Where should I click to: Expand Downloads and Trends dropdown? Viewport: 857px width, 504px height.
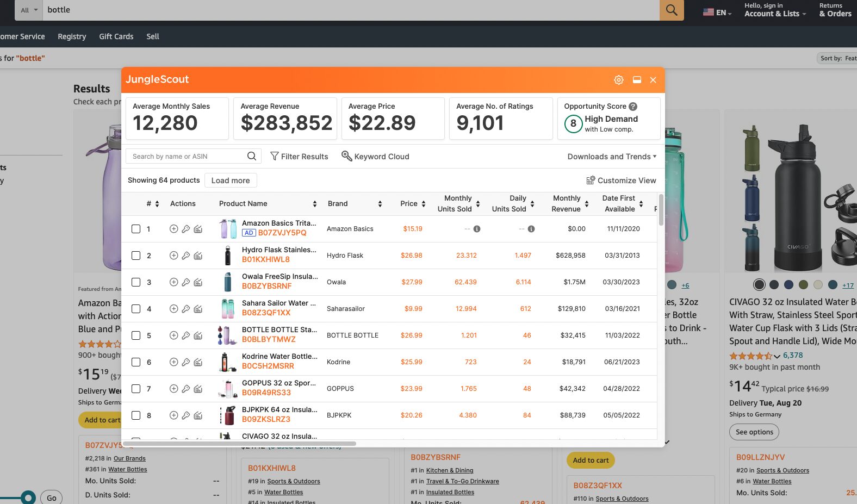(x=612, y=157)
